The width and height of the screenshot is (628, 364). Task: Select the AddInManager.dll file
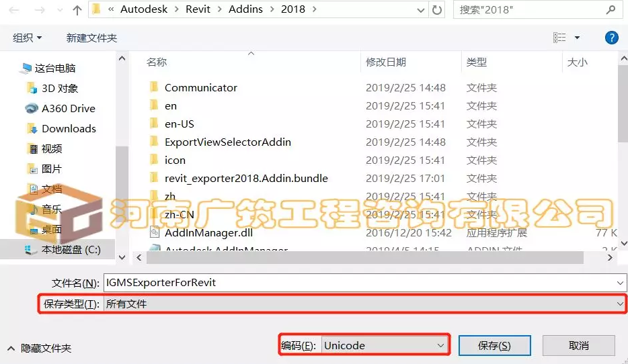pos(208,232)
